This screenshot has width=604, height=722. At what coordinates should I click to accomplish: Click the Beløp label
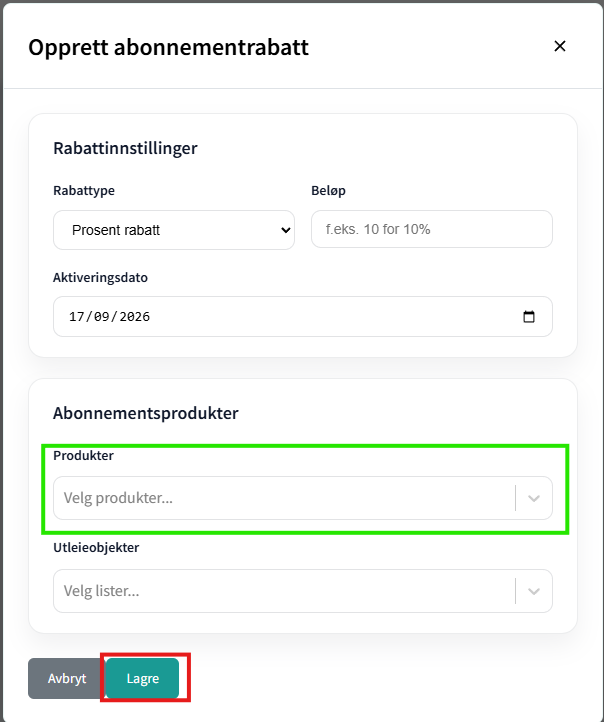tap(328, 190)
